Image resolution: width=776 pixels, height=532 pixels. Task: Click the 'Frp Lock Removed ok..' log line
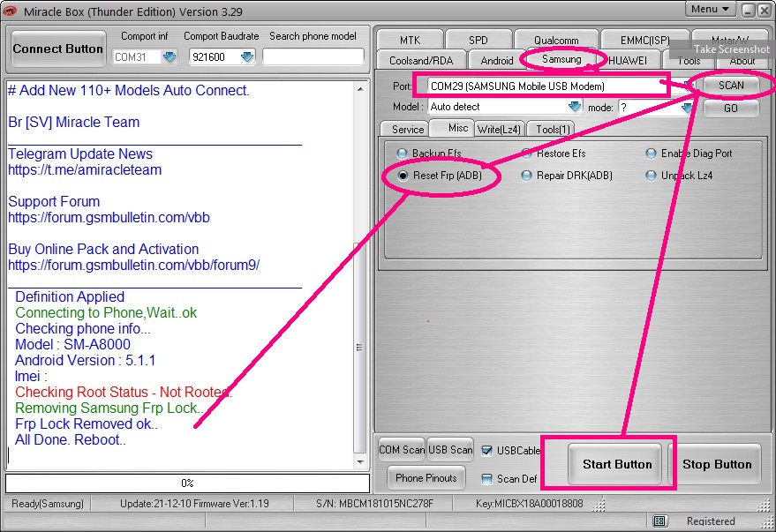click(x=87, y=424)
